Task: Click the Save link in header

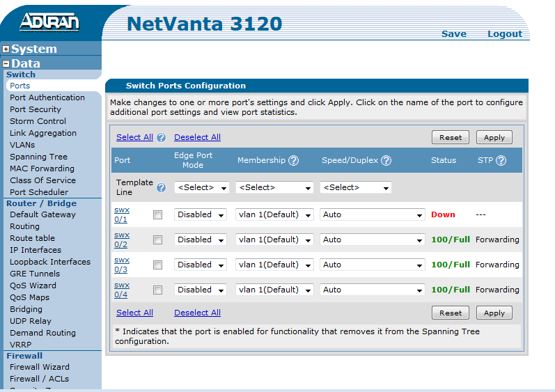Action: point(454,34)
